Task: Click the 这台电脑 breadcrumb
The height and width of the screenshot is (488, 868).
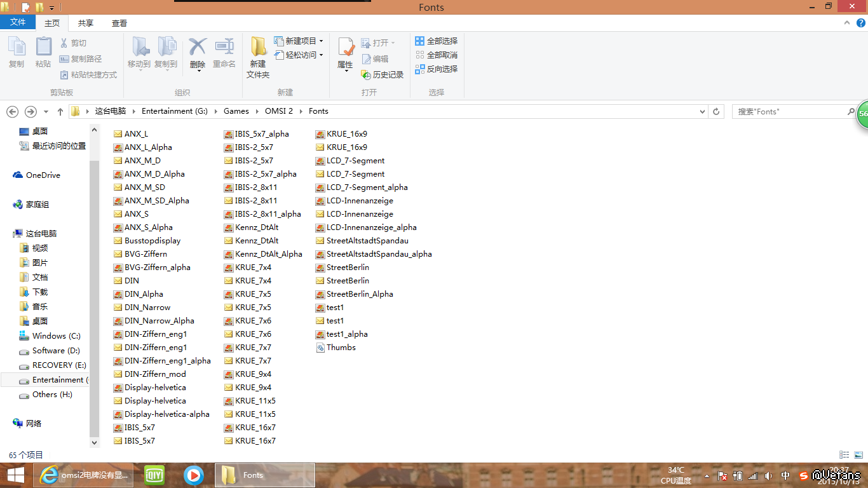Action: (111, 111)
